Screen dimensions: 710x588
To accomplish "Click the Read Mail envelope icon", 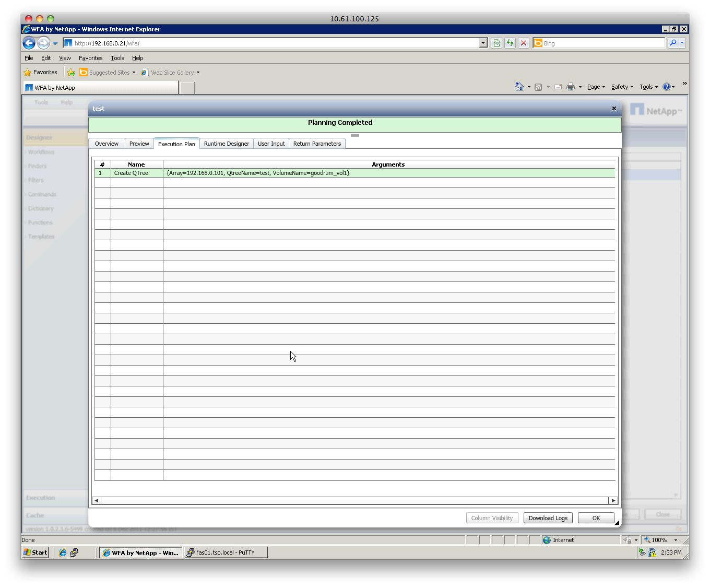I will [558, 87].
